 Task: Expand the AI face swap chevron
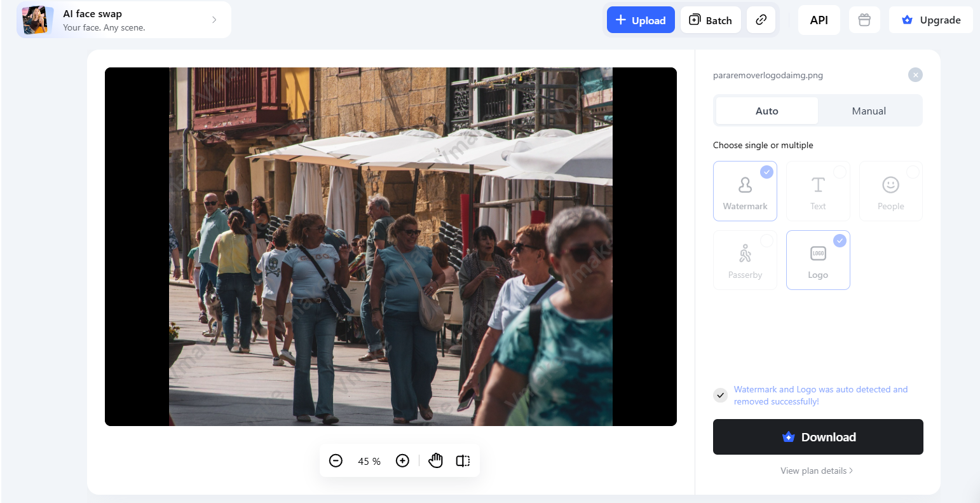[214, 20]
